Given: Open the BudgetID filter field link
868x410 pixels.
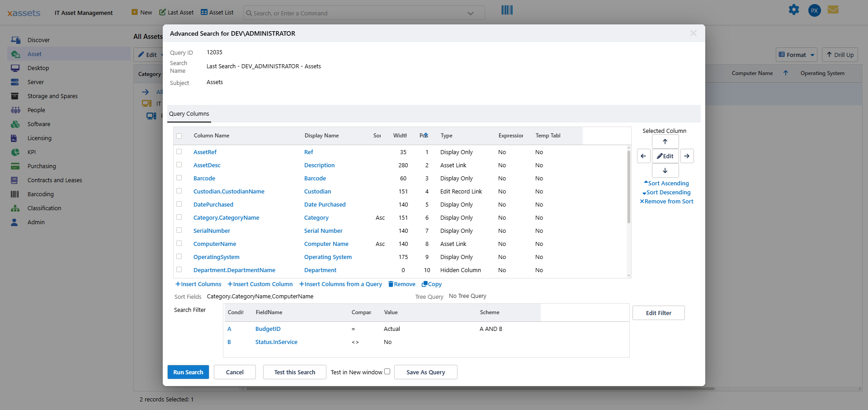Looking at the screenshot, I should [x=268, y=329].
